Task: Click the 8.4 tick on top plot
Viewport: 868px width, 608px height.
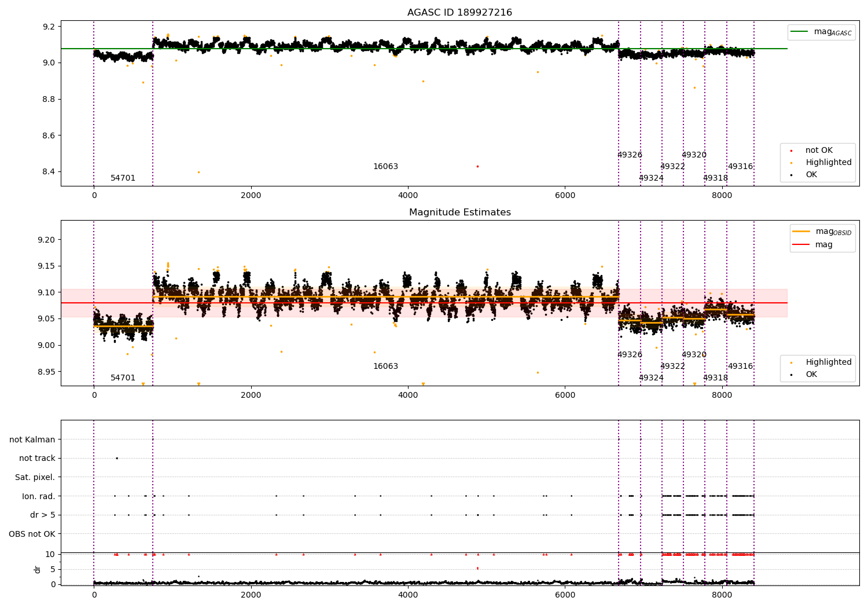Action: pyautogui.click(x=49, y=172)
